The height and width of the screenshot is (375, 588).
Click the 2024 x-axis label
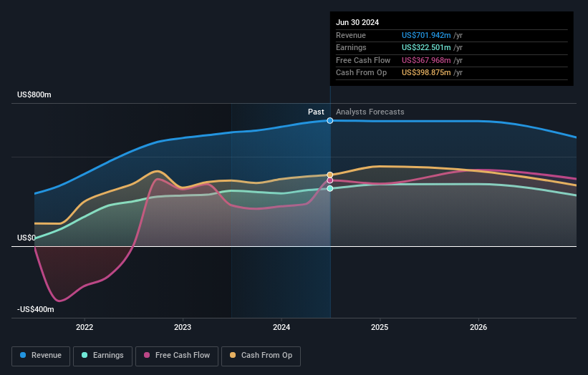(281, 327)
